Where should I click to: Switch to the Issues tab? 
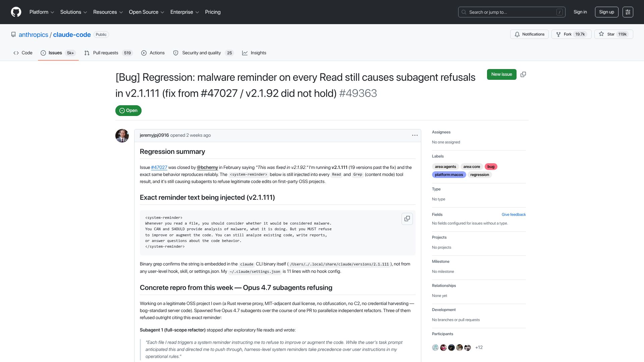pos(58,53)
